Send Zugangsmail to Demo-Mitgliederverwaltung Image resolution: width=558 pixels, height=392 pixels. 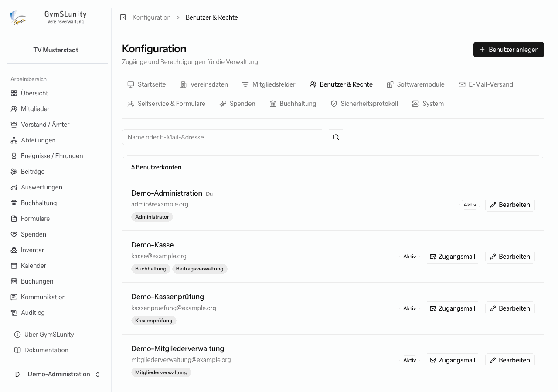[x=453, y=360]
